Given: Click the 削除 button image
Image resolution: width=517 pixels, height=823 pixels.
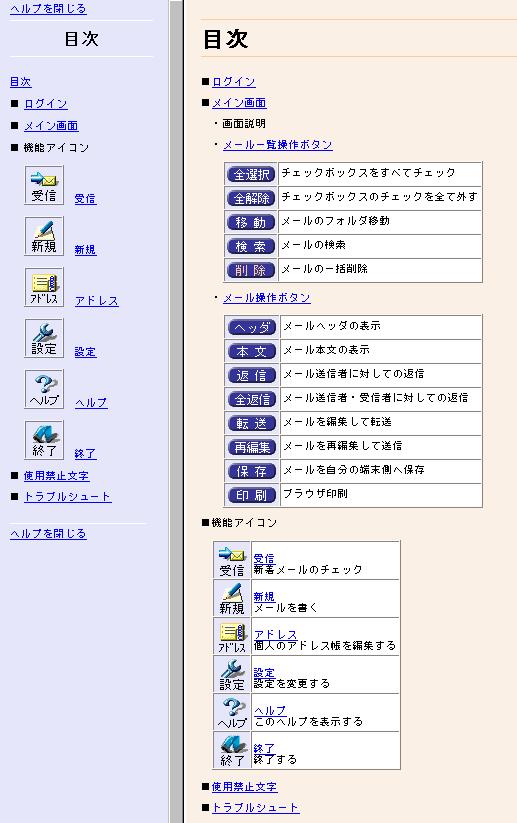Looking at the screenshot, I should click(251, 270).
